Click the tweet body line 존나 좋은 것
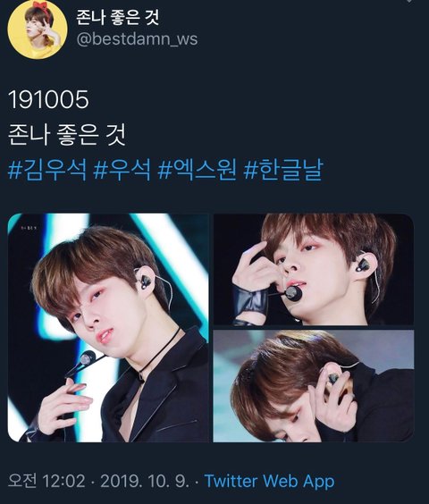The image size is (429, 504). pos(66,135)
